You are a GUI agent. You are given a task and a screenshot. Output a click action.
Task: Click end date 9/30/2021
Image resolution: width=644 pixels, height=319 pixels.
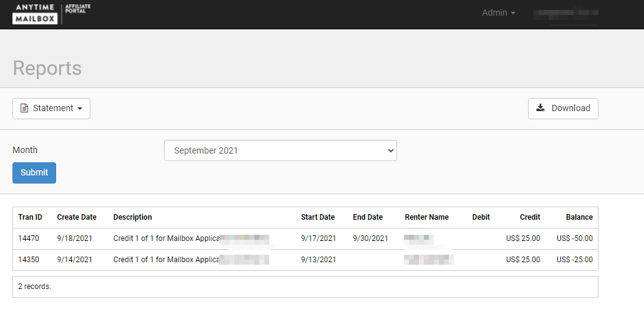(370, 238)
